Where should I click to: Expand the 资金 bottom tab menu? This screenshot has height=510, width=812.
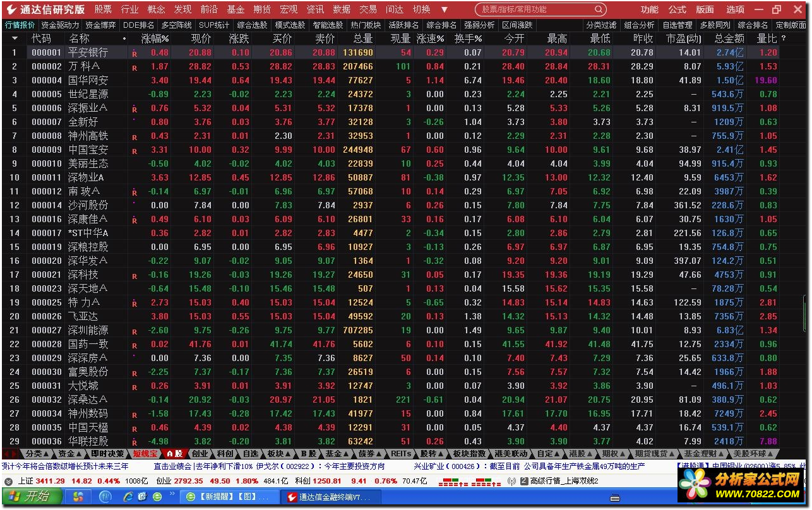[79, 454]
